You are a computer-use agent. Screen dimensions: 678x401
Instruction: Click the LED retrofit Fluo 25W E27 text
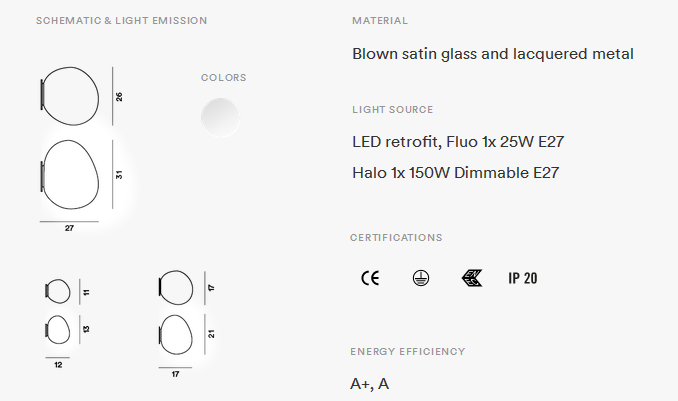click(x=458, y=142)
